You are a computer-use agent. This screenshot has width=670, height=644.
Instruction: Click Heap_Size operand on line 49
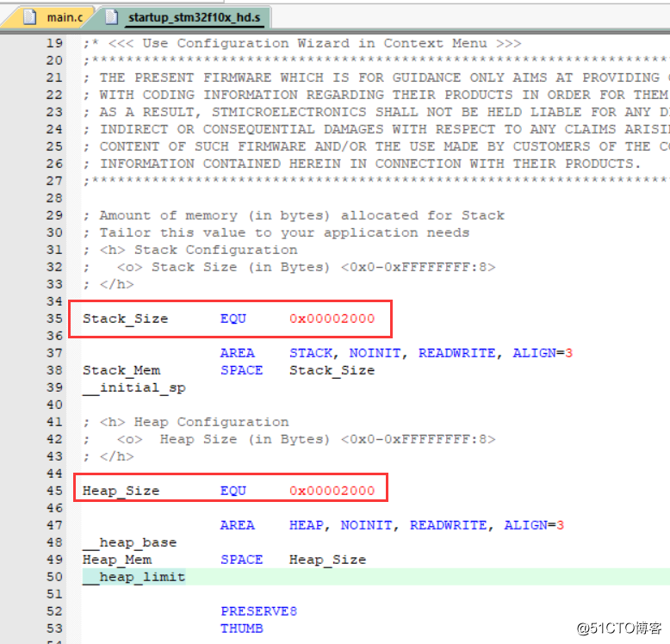tap(328, 560)
